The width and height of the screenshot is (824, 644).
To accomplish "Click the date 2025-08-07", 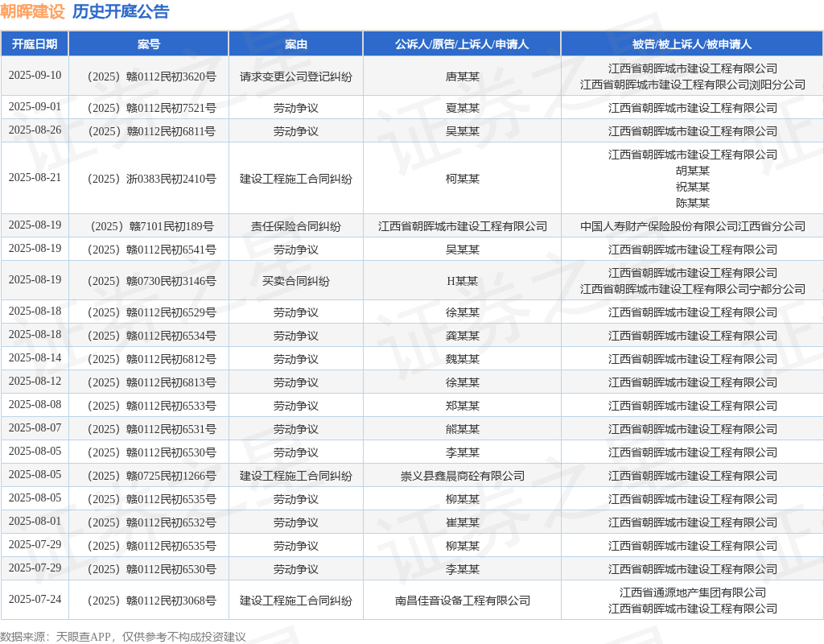I will (35, 428).
